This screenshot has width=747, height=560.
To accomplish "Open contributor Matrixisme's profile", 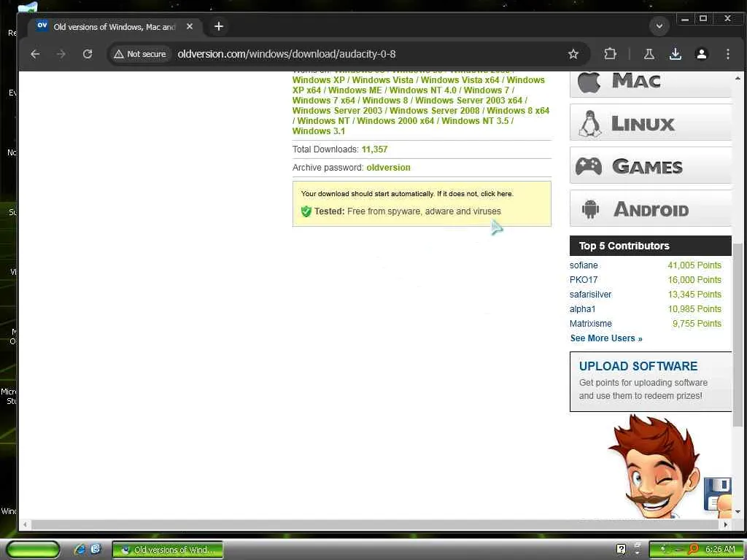I will (591, 324).
